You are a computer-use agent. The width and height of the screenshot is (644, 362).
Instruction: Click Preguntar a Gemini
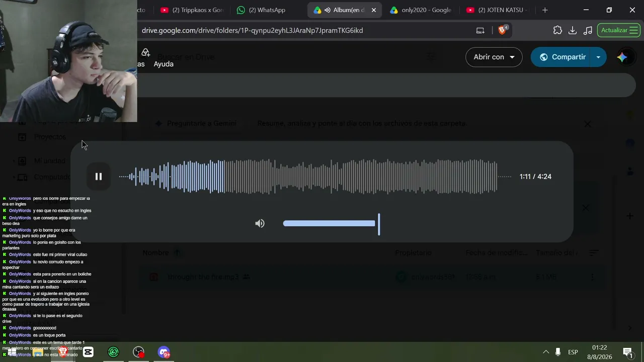coord(196,123)
